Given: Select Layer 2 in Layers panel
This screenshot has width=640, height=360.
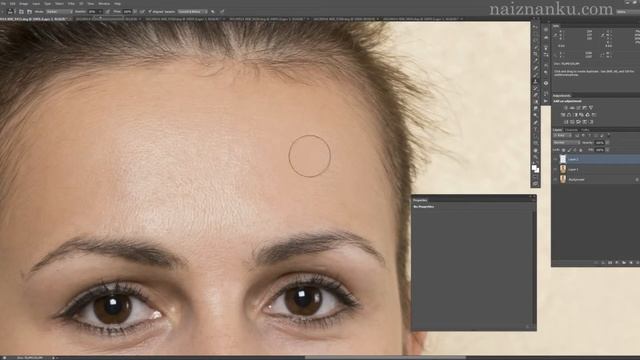Looking at the screenshot, I should tap(596, 159).
